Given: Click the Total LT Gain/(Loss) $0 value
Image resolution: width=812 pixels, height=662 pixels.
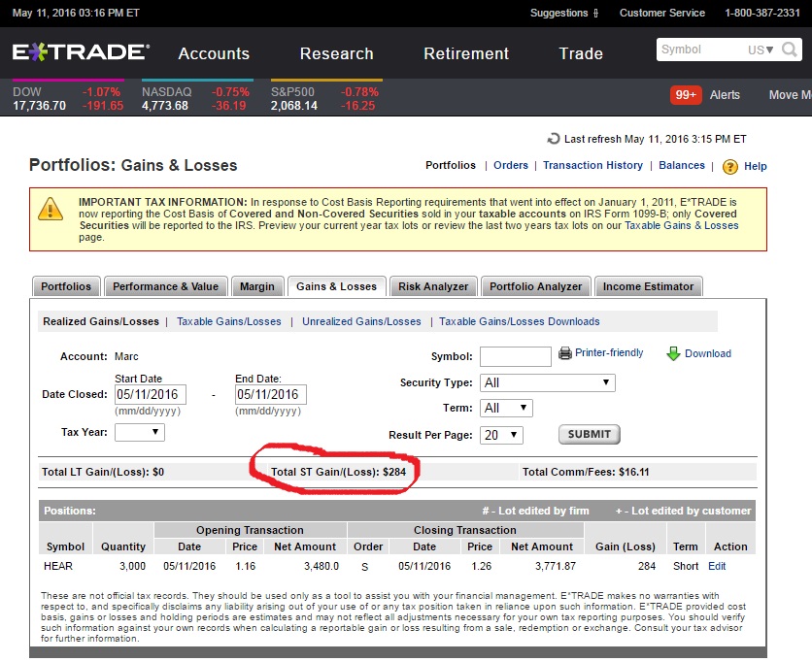Looking at the screenshot, I should (158, 472).
